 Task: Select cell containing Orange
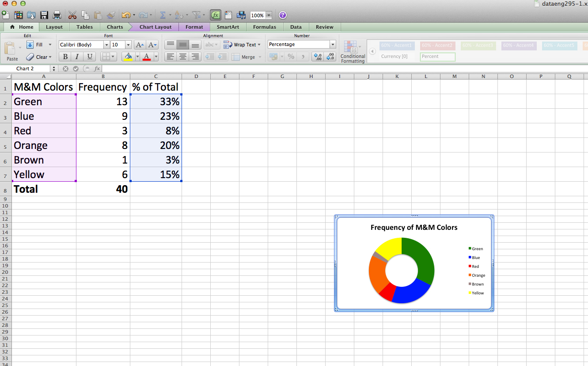(44, 145)
